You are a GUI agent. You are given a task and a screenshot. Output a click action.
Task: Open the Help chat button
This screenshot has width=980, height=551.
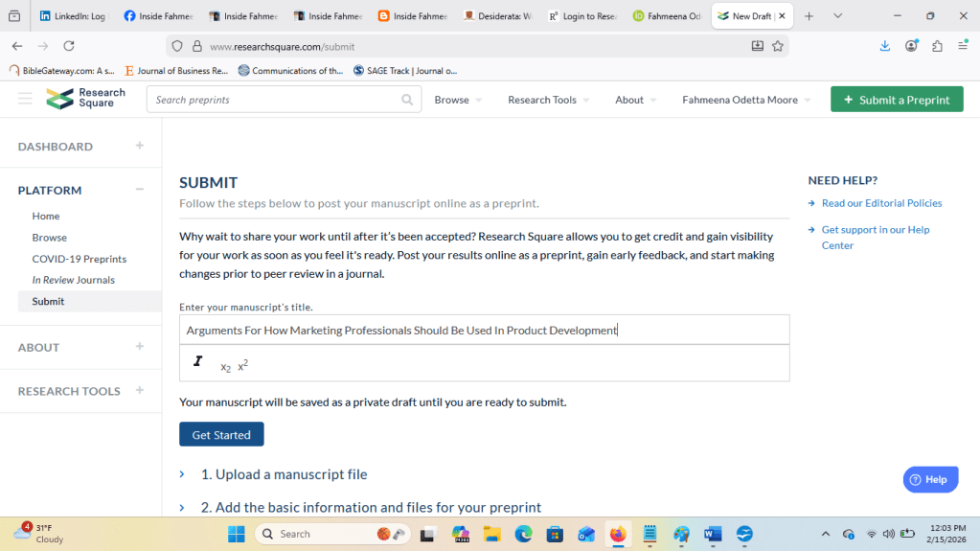pos(930,480)
